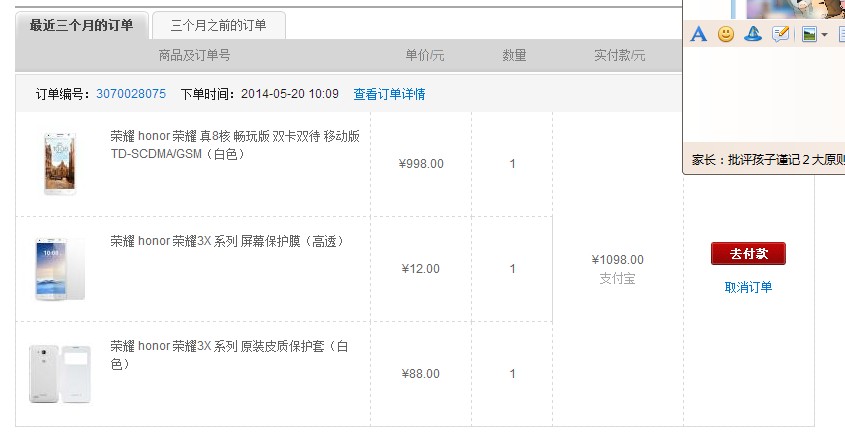Click the 取消订单 link
Image resolution: width=845 pixels, height=440 pixels.
pyautogui.click(x=748, y=287)
